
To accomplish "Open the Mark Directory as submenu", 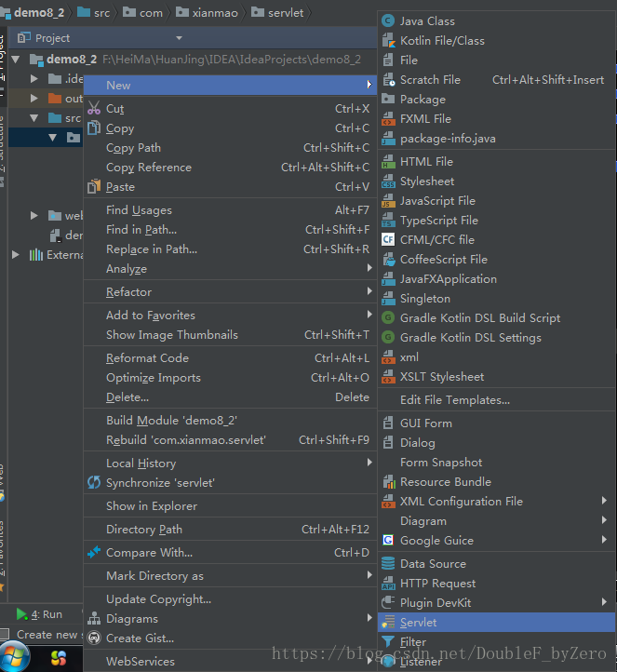I will click(230, 575).
